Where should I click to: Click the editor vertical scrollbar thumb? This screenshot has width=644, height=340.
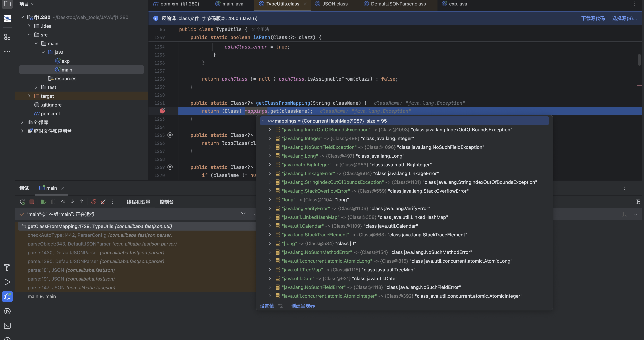639,60
